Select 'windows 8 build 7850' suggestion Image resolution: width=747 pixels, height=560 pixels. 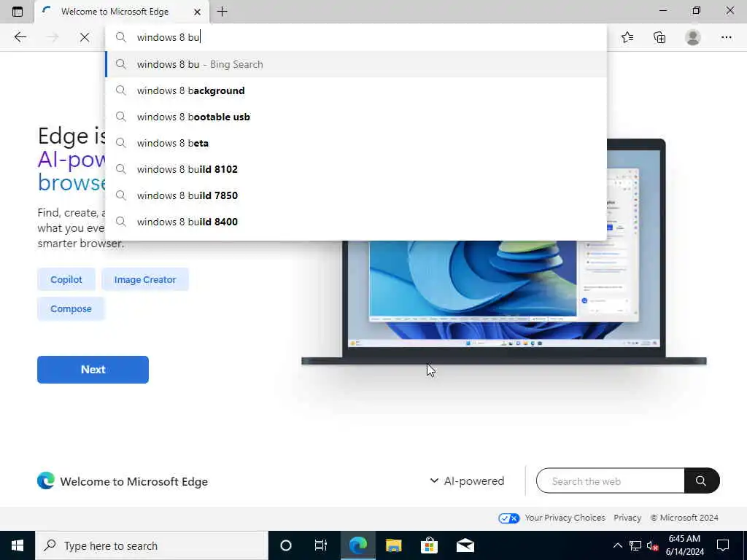click(x=355, y=195)
